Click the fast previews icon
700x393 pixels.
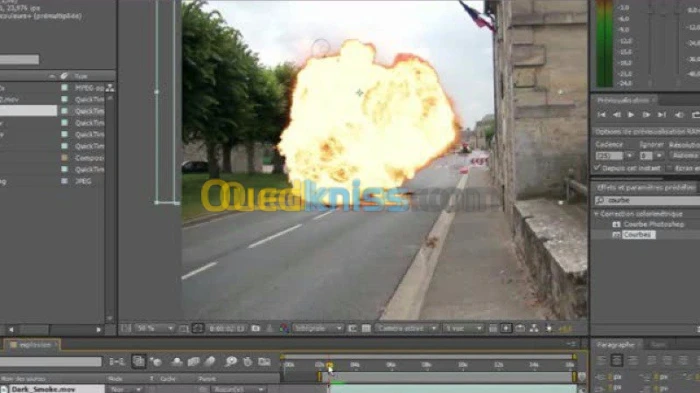click(x=506, y=328)
